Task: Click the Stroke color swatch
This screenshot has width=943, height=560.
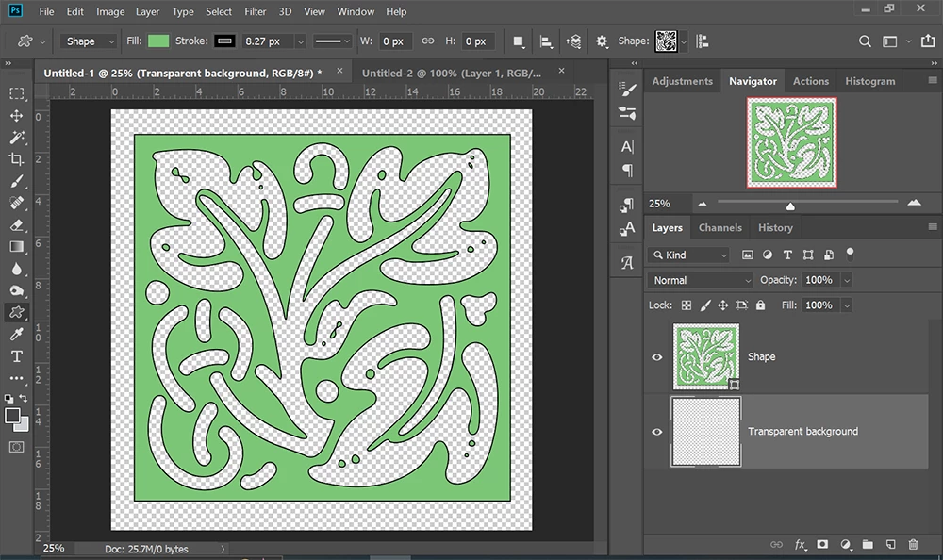Action: click(x=225, y=41)
